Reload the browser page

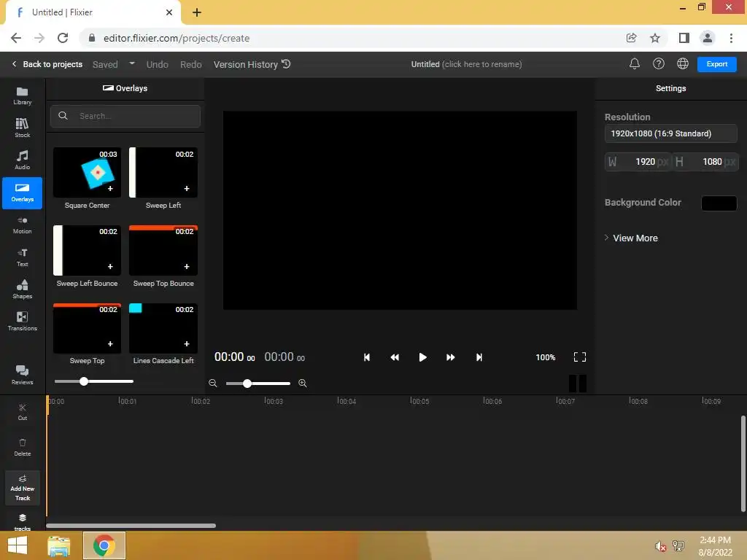(63, 38)
